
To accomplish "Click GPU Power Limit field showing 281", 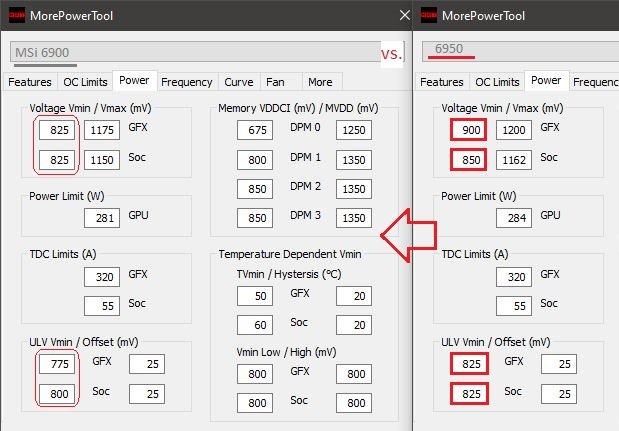I will click(x=102, y=218).
